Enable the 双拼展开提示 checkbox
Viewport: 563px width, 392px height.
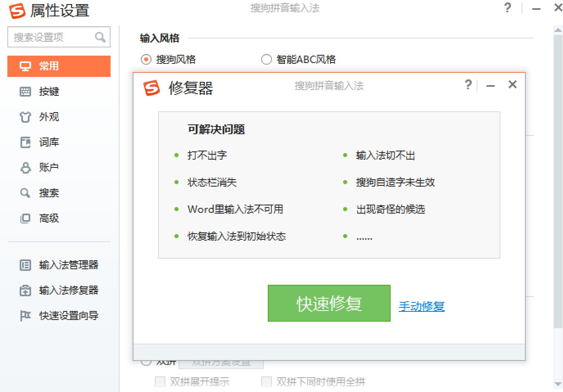point(160,381)
